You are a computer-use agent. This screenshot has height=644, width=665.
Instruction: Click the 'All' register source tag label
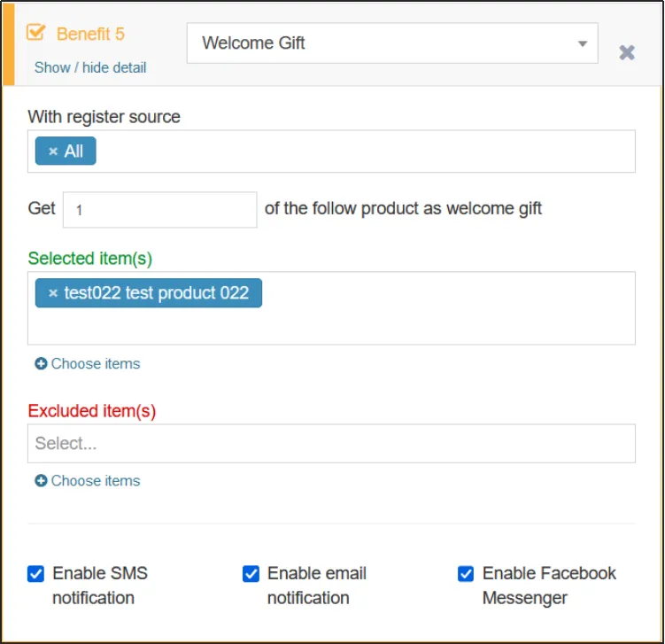(73, 151)
